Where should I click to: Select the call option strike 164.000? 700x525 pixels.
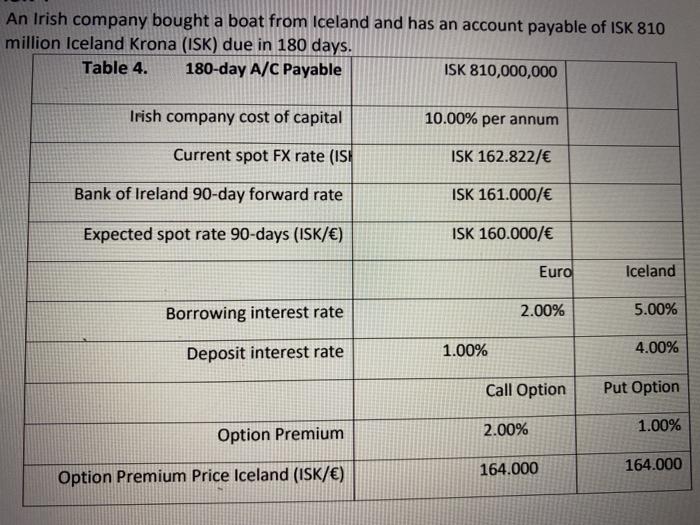point(509,469)
